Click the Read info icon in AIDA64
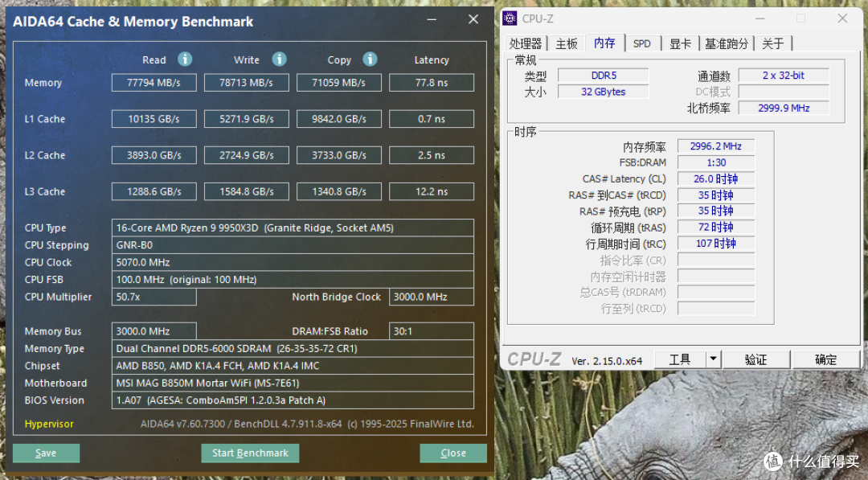 pos(185,59)
